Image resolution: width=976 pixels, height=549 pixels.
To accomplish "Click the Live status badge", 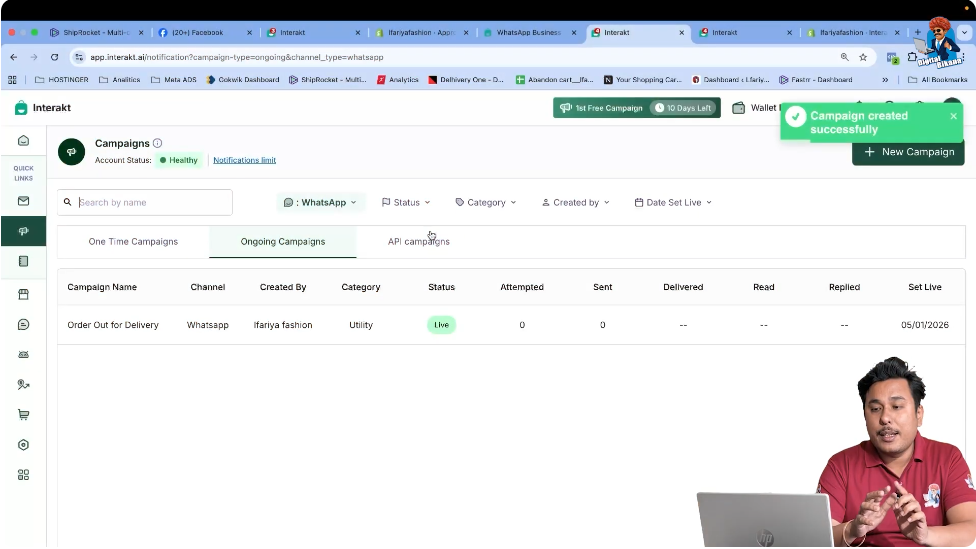I will click(x=441, y=325).
